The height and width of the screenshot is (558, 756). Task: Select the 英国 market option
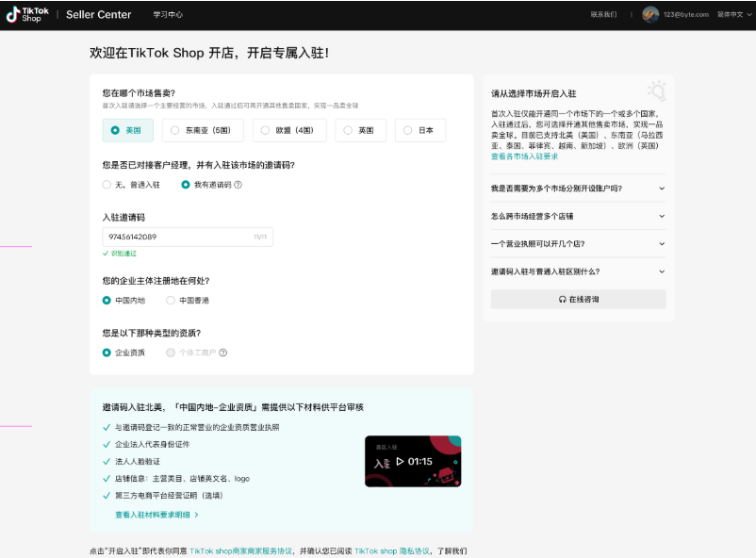click(361, 130)
